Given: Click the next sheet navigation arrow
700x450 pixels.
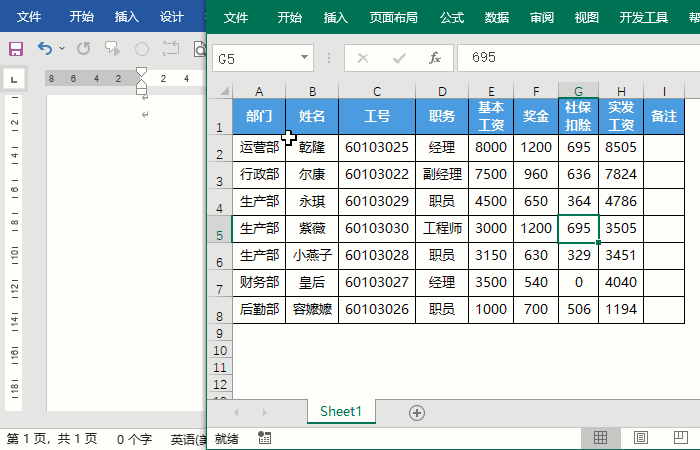Looking at the screenshot, I should click(265, 412).
